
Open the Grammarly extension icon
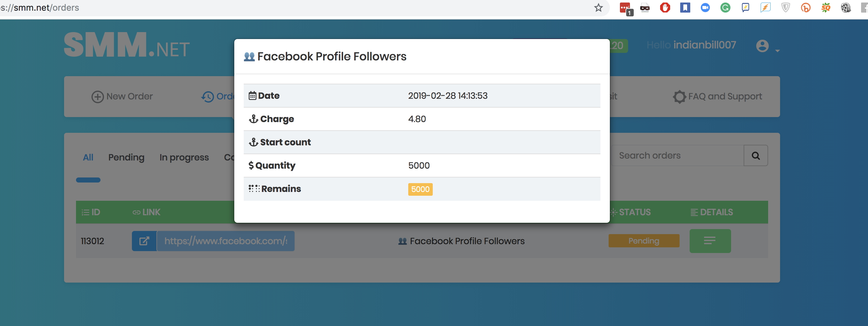click(725, 8)
